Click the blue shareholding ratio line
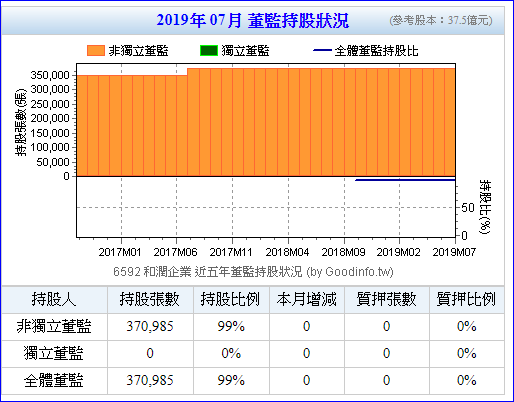 point(405,180)
